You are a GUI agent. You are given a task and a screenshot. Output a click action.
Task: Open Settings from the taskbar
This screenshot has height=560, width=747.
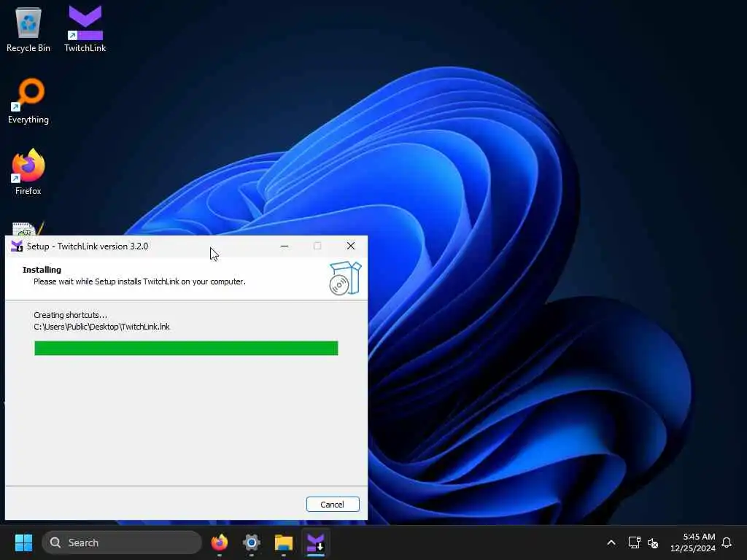tap(252, 542)
